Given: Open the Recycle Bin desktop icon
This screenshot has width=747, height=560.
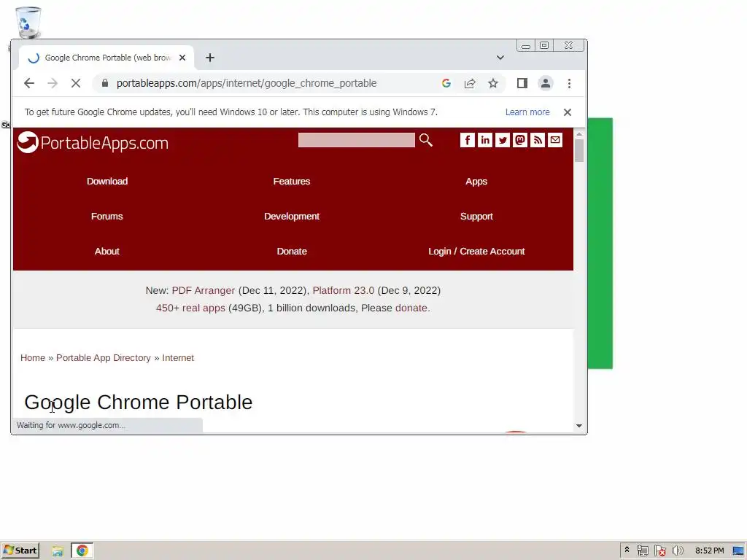Looking at the screenshot, I should 28,23.
